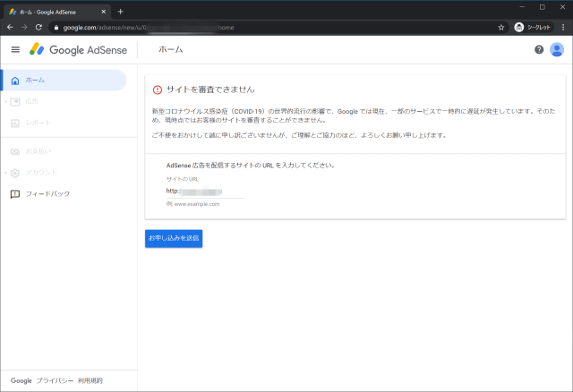Image resolution: width=573 pixels, height=392 pixels.
Task: Expand the アカウント sidebar arrow
Action: point(6,173)
